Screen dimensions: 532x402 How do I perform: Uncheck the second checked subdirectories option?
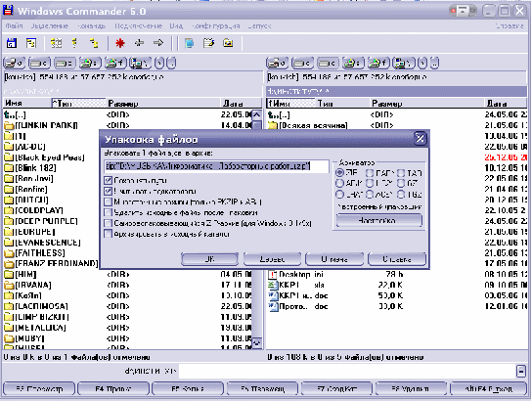tap(108, 192)
